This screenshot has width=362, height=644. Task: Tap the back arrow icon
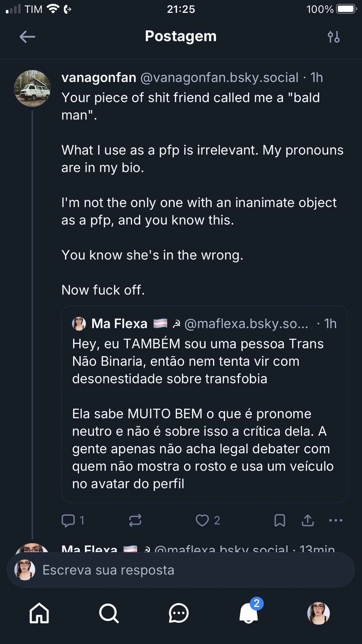[x=27, y=37]
